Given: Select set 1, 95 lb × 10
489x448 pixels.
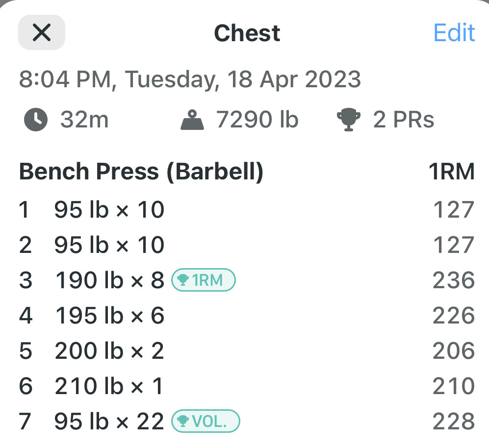Looking at the screenshot, I should 246,209.
